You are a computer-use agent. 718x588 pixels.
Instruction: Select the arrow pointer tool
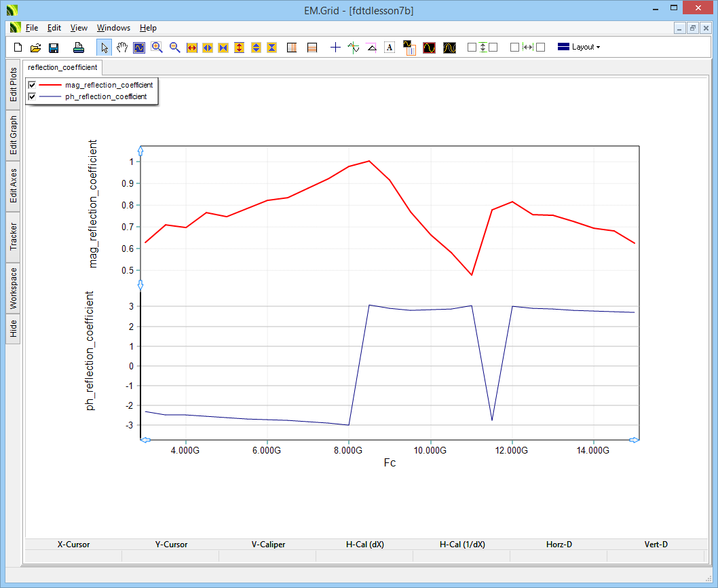click(105, 48)
